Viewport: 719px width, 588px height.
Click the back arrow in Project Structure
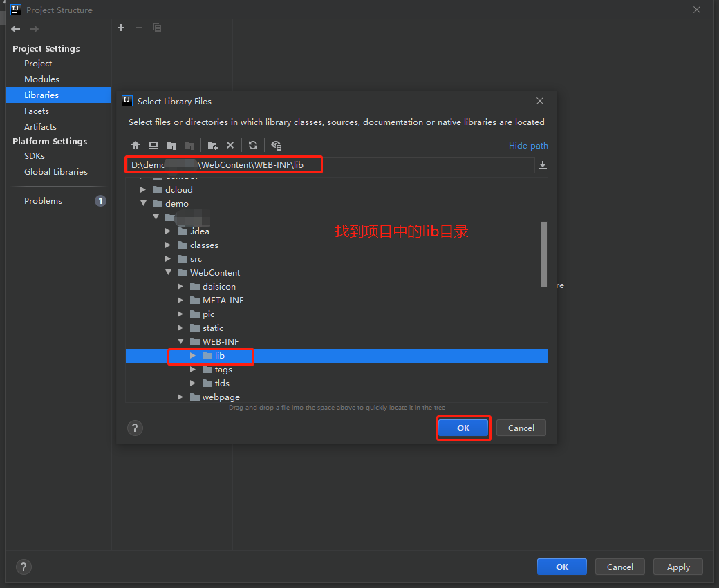(16, 29)
